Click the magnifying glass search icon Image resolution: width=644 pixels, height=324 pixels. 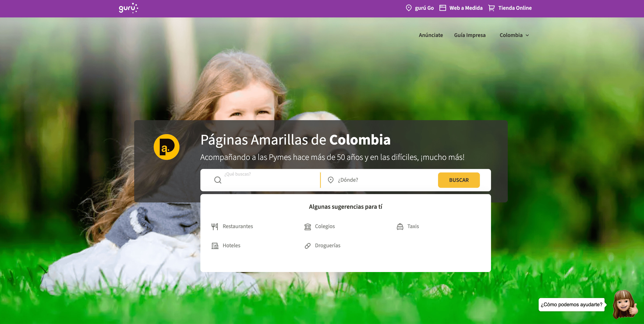218,180
